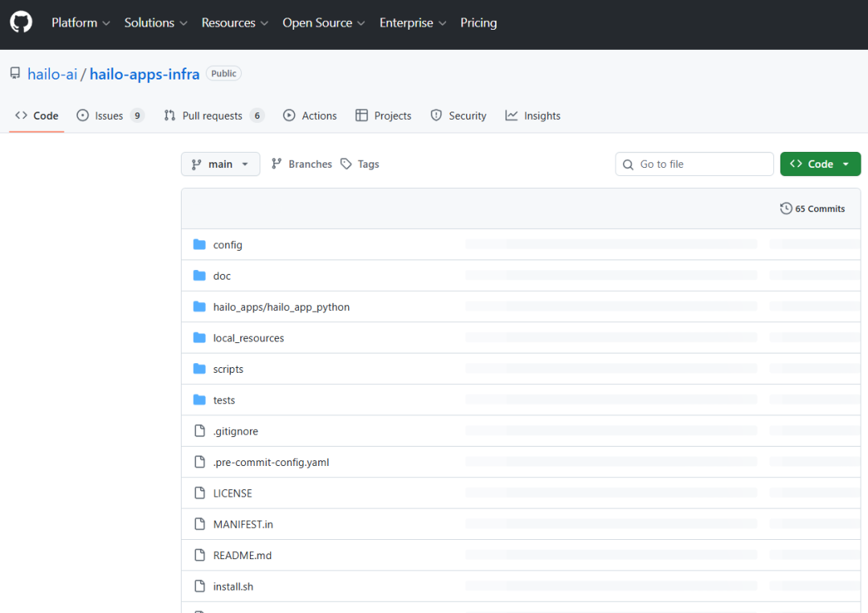Screen dimensions: 868x613
Task: Switch to the Issues tab
Action: pos(109,116)
